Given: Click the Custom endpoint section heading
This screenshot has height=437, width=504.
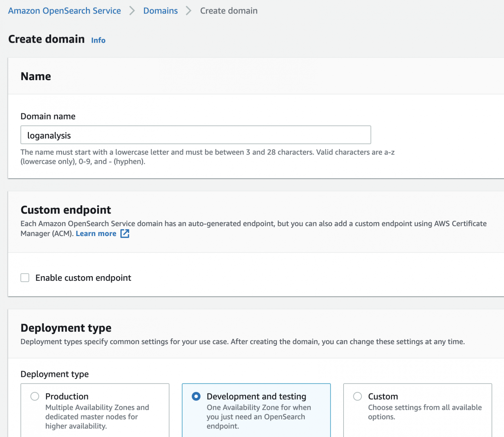Looking at the screenshot, I should pos(66,210).
